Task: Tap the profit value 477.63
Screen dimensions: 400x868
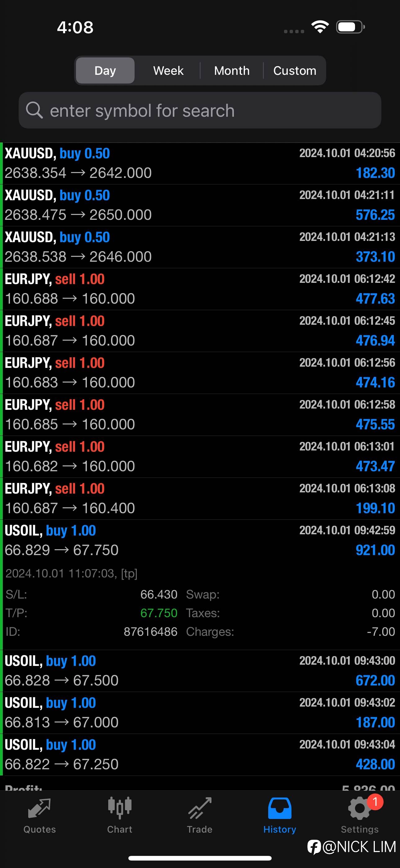Action: 375,299
